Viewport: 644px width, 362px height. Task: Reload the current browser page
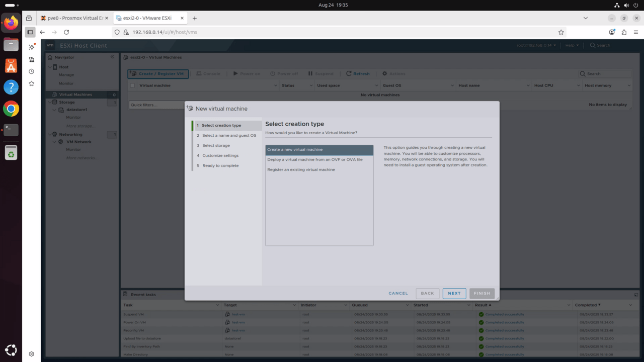click(x=66, y=32)
